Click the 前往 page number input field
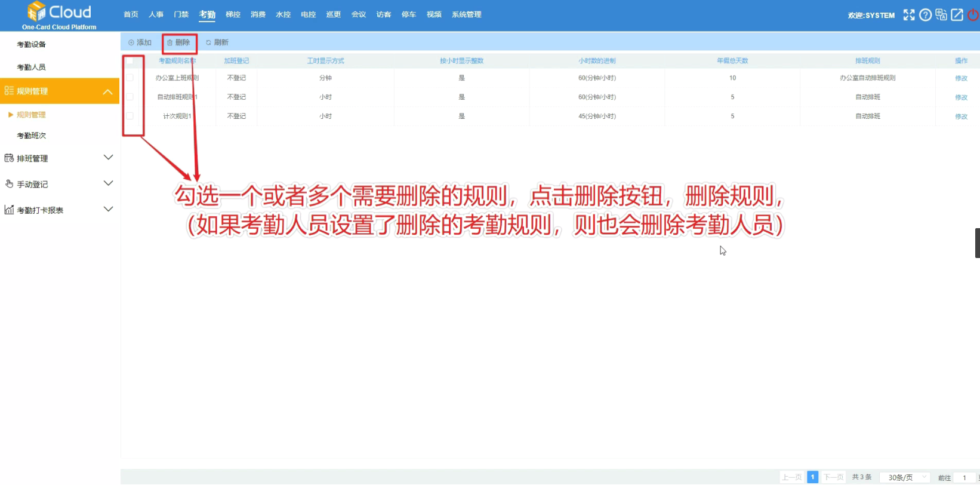The height and width of the screenshot is (485, 980). (x=964, y=477)
